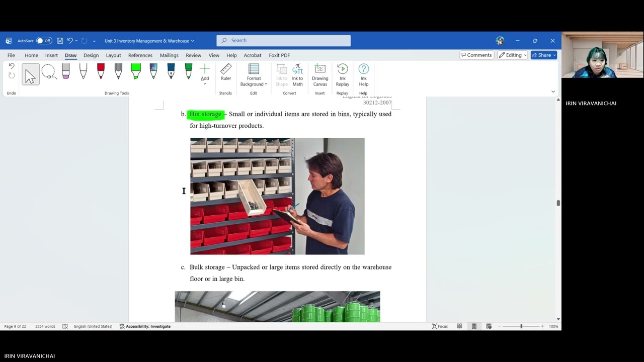Click the highlighted "Bin storage" text

point(205,114)
